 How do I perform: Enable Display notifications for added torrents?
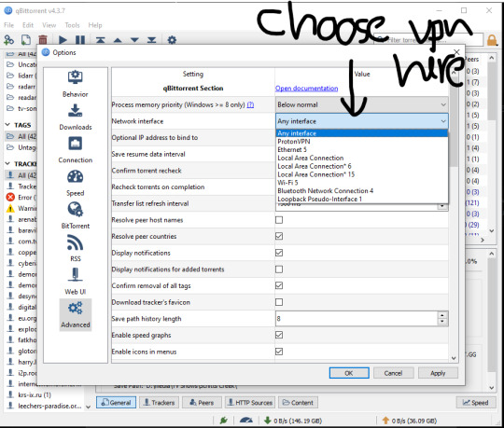point(279,269)
